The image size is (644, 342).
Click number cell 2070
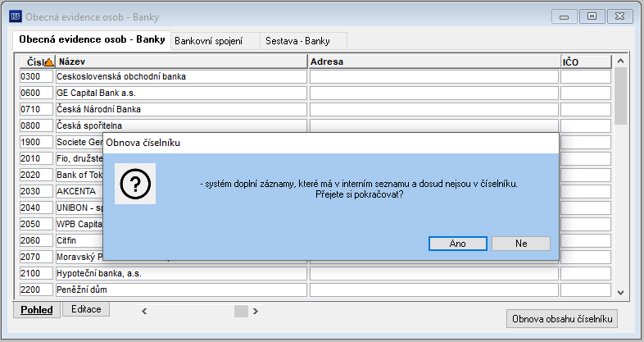pyautogui.click(x=36, y=257)
